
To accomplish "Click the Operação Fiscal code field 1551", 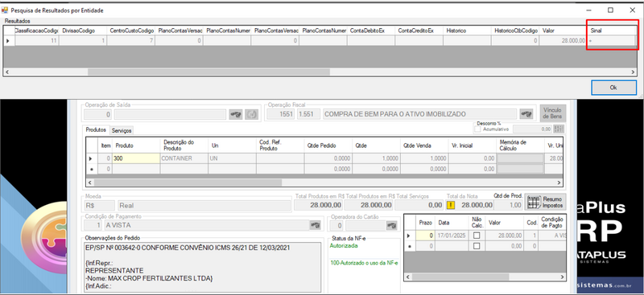I will click(x=281, y=114).
